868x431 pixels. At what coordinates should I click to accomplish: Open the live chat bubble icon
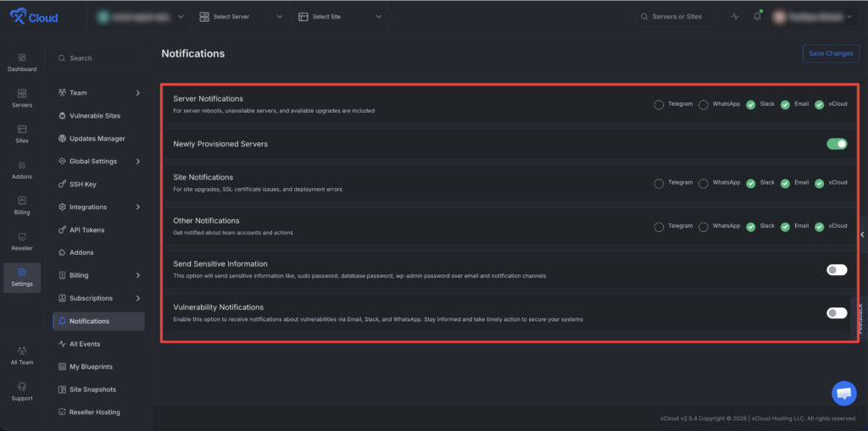coord(843,394)
